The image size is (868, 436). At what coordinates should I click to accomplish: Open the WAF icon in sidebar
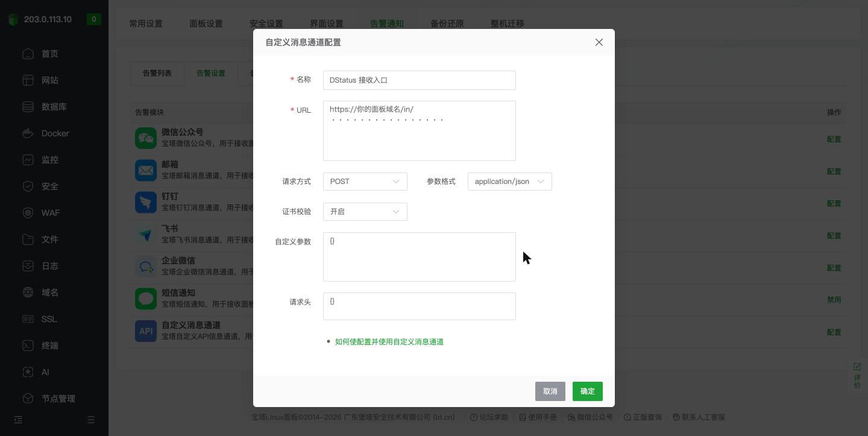(x=28, y=213)
